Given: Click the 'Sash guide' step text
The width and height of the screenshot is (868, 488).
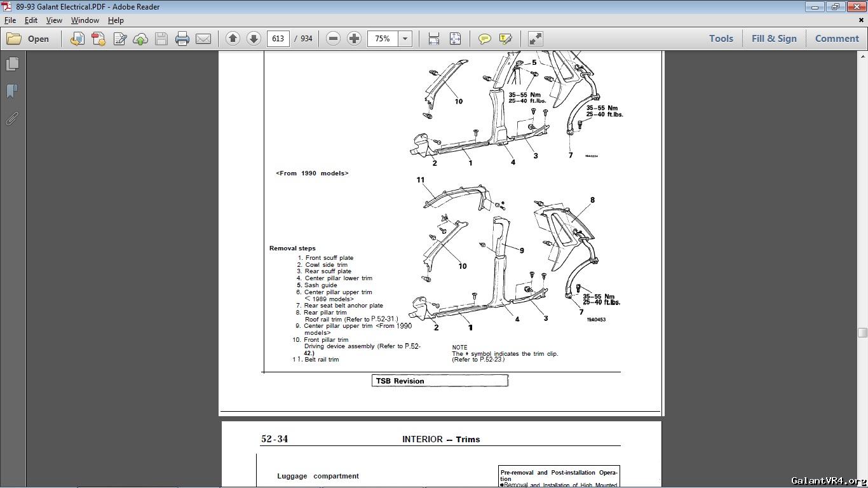Looking at the screenshot, I should click(x=320, y=285).
